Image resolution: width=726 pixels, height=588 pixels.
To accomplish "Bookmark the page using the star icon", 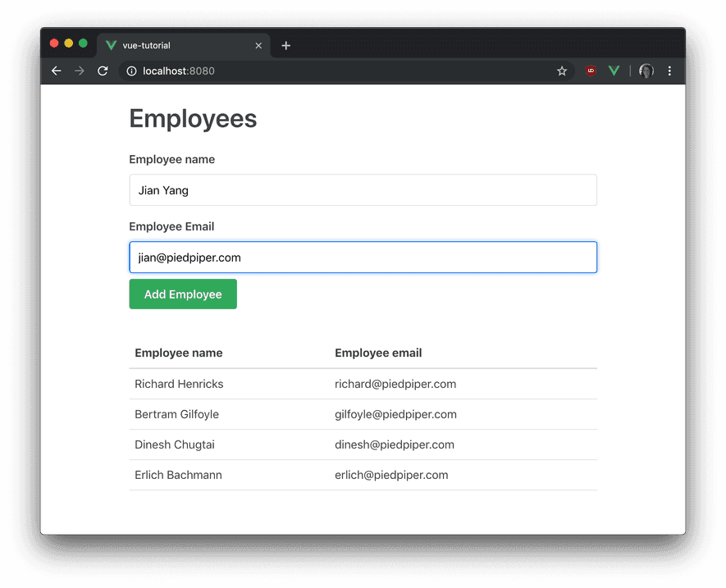I will point(562,71).
